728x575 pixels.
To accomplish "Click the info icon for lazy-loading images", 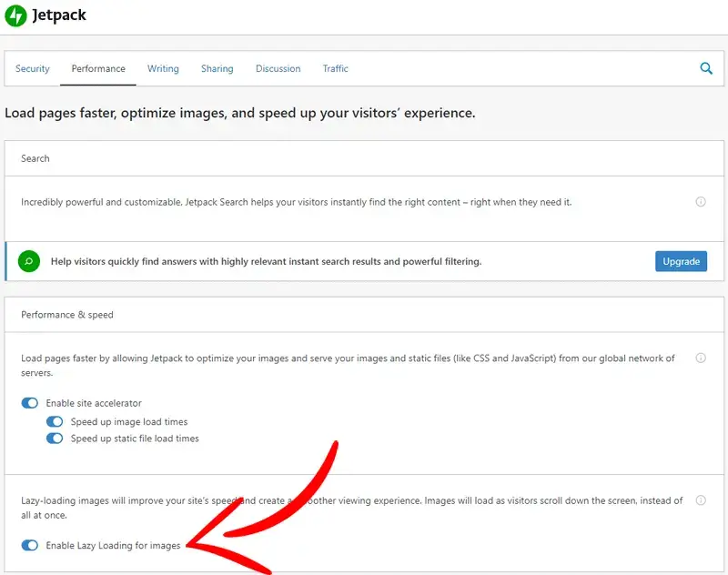I will coord(701,500).
